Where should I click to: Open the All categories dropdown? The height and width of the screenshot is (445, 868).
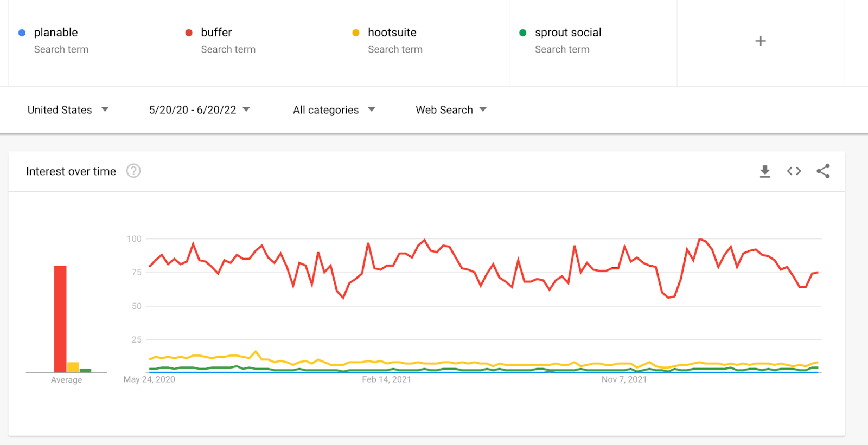click(334, 110)
